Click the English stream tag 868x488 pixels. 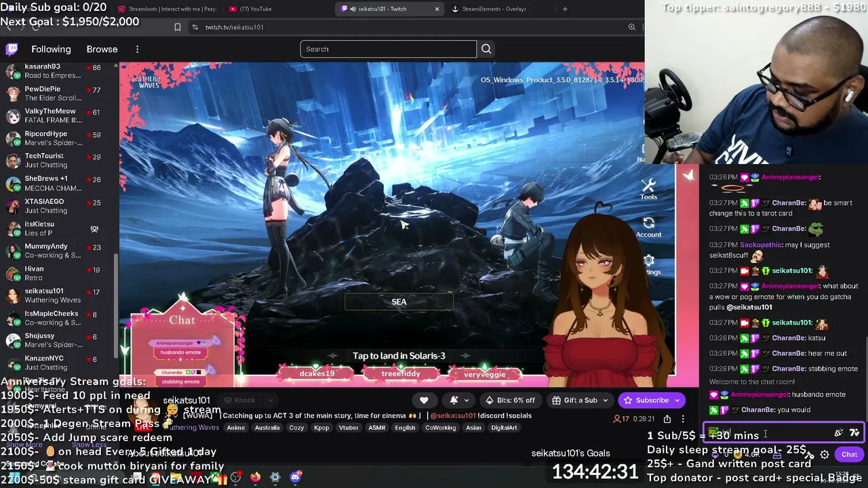[x=405, y=428]
